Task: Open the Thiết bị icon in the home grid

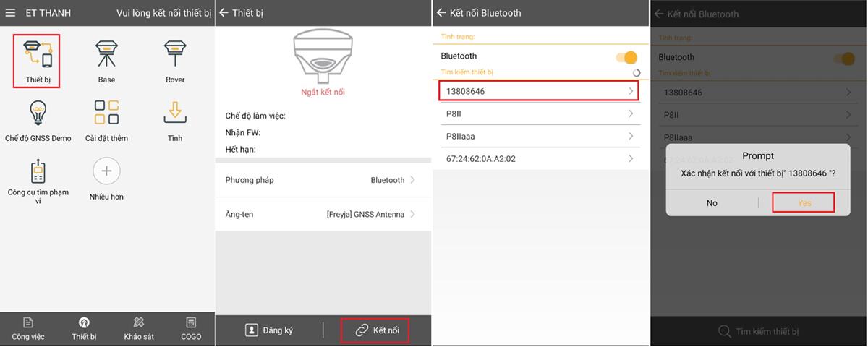Action: point(36,58)
